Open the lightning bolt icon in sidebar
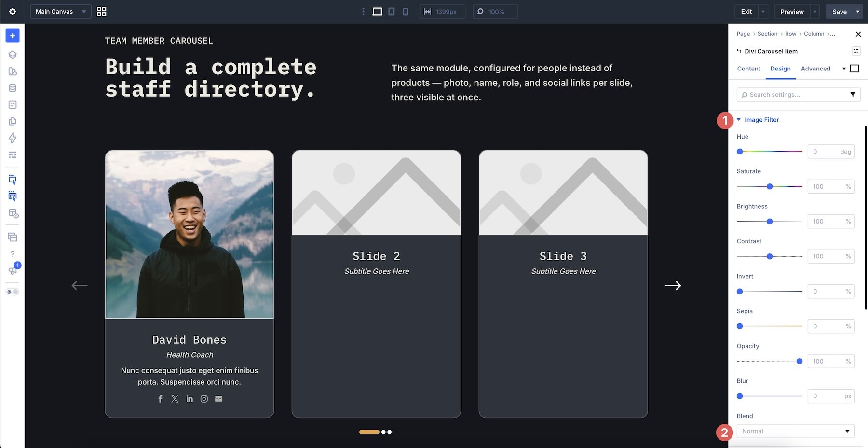Screen dimensions: 868x448 coord(13,138)
